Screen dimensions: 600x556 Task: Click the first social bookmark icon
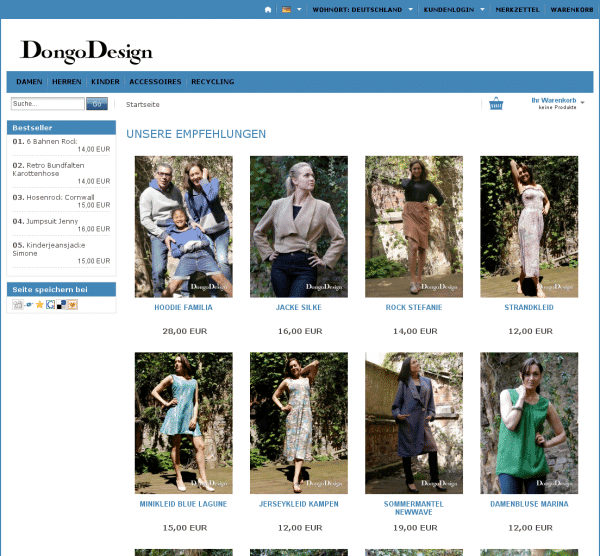[18, 305]
